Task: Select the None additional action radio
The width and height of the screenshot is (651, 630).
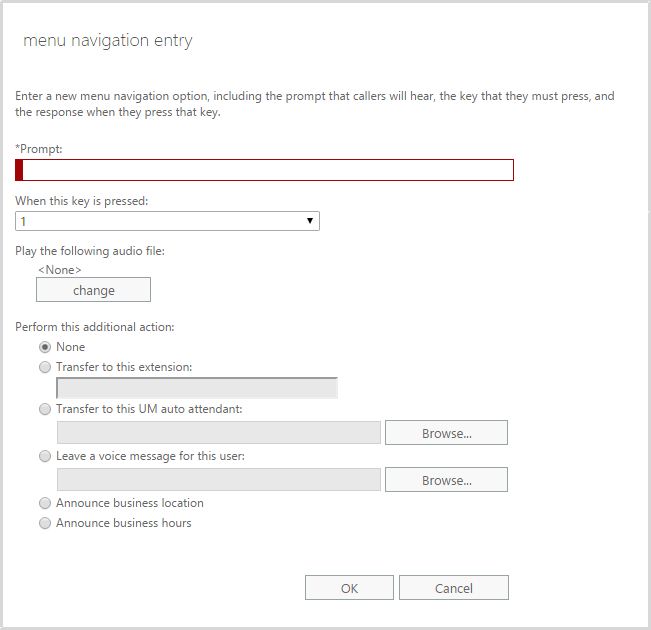Action: tap(45, 347)
